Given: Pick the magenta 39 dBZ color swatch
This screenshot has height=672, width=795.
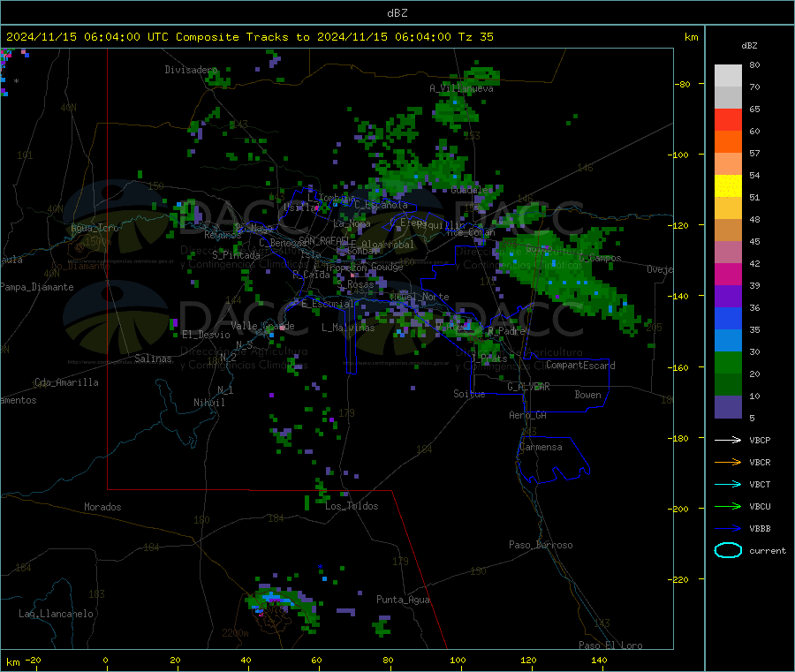Looking at the screenshot, I should click(728, 274).
